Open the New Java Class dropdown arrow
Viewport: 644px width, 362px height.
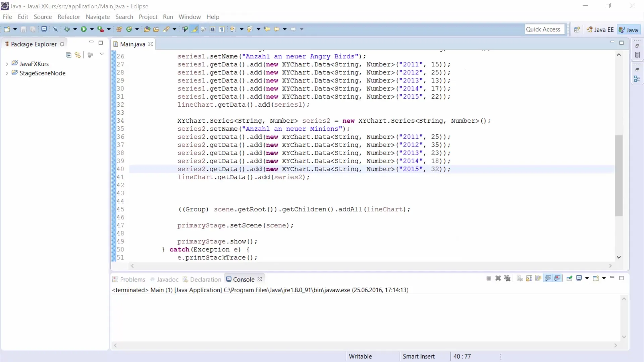tap(137, 29)
